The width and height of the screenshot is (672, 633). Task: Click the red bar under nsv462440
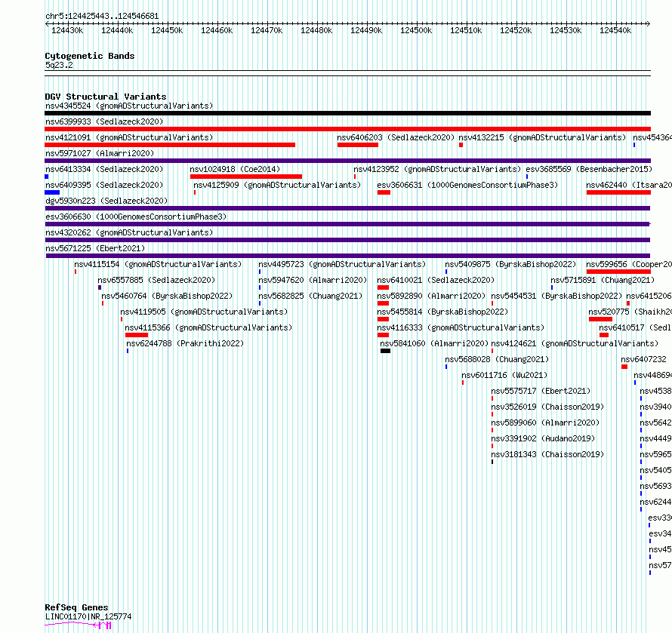(618, 192)
